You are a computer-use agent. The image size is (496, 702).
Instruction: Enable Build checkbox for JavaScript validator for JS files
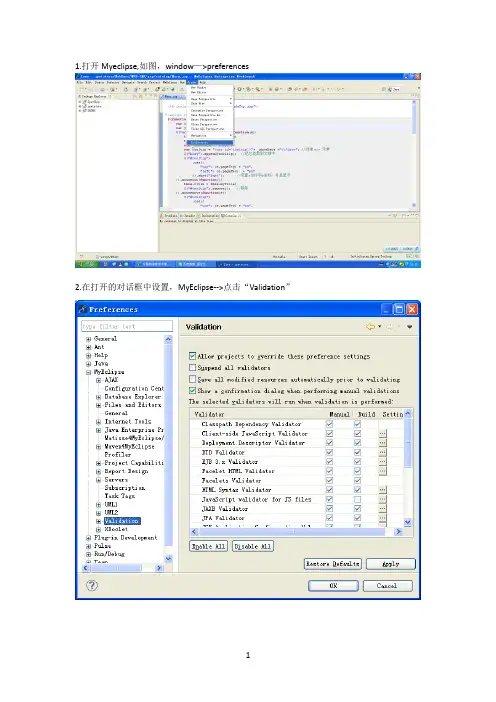point(357,499)
